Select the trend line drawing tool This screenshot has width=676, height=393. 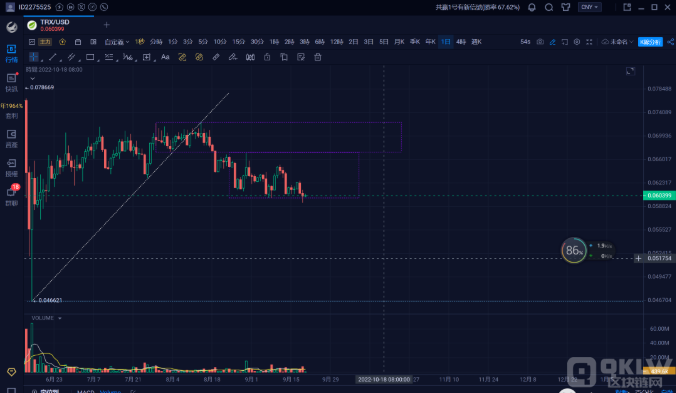click(53, 57)
